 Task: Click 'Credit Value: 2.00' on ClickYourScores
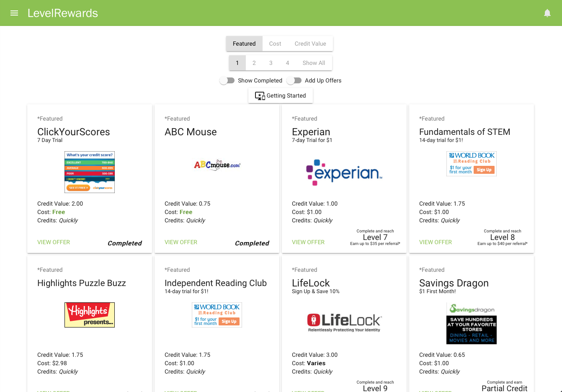60,204
